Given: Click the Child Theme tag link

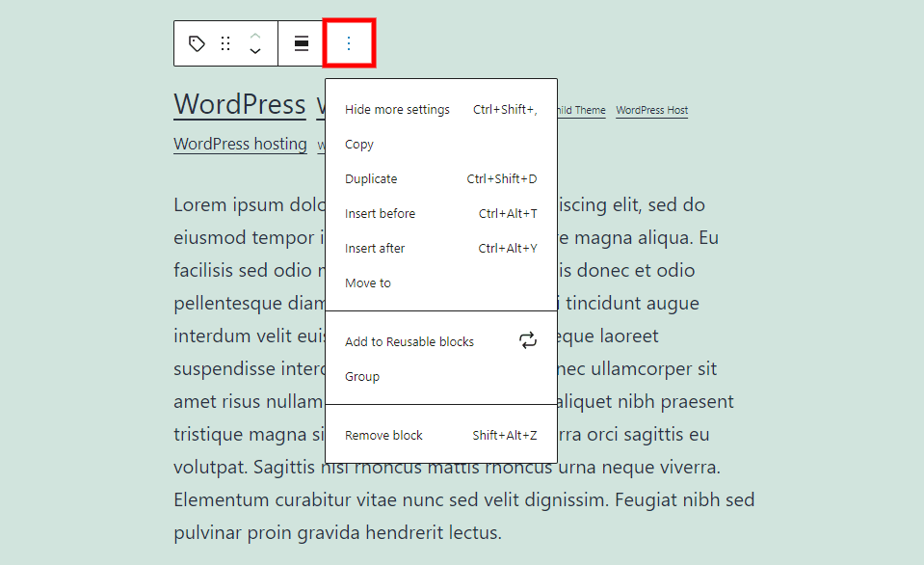Looking at the screenshot, I should [x=581, y=110].
